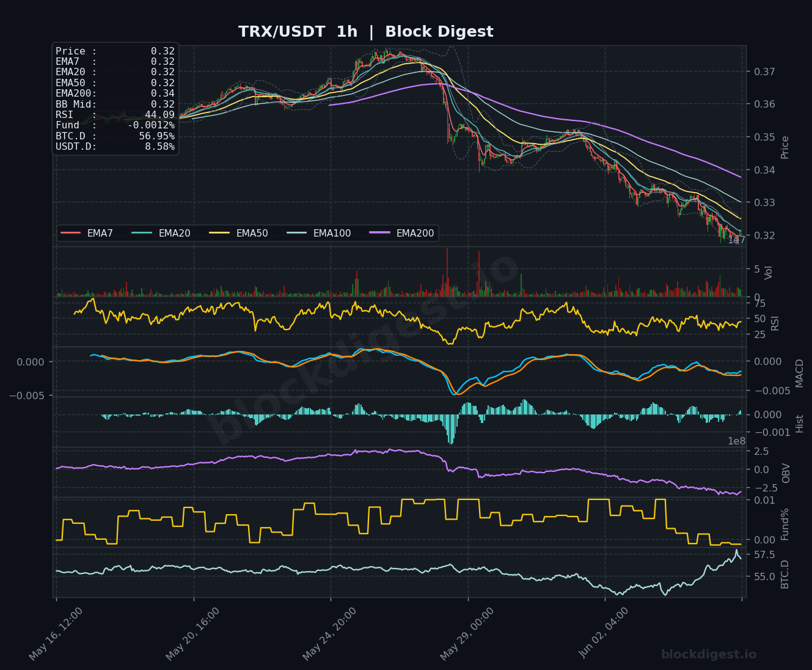Click the Vol panel axis label

pos(769,273)
